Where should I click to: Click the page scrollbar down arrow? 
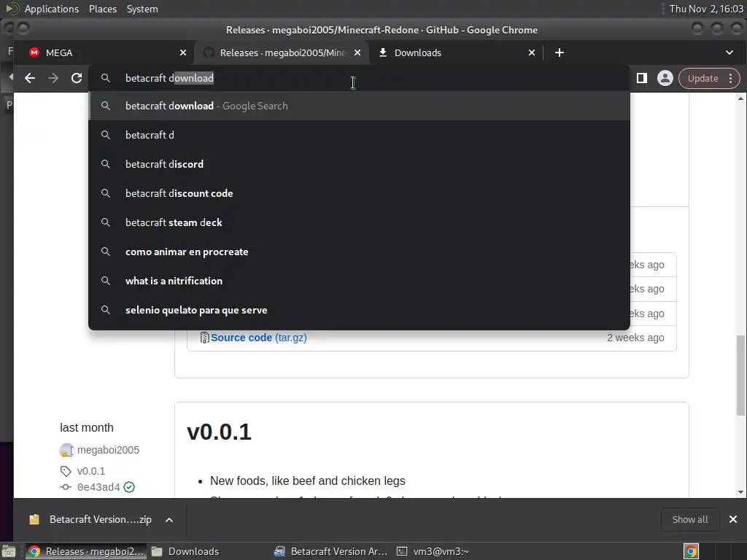740,492
